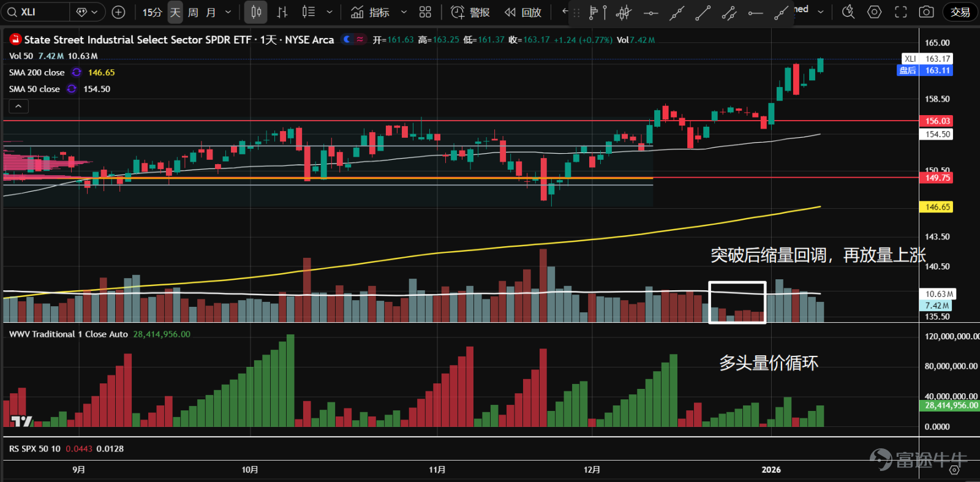The height and width of the screenshot is (482, 980).
Task: Take a chart snapshot with the camera
Action: click(x=927, y=12)
